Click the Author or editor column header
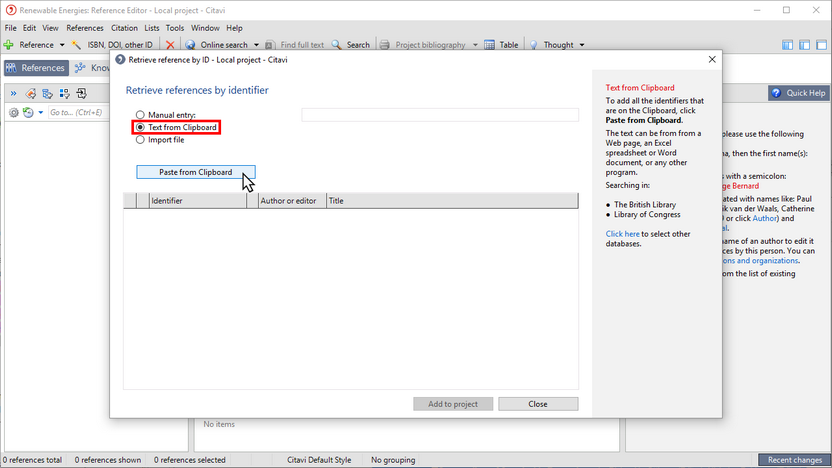 coord(291,201)
